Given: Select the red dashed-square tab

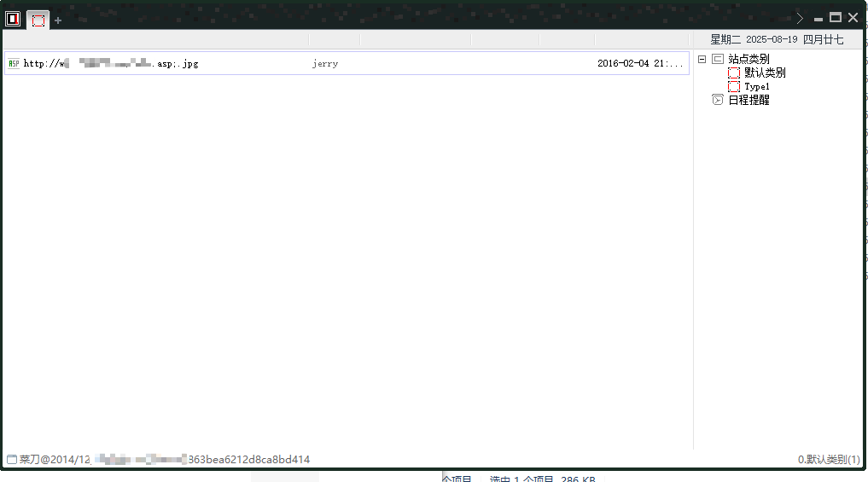Looking at the screenshot, I should 38,20.
